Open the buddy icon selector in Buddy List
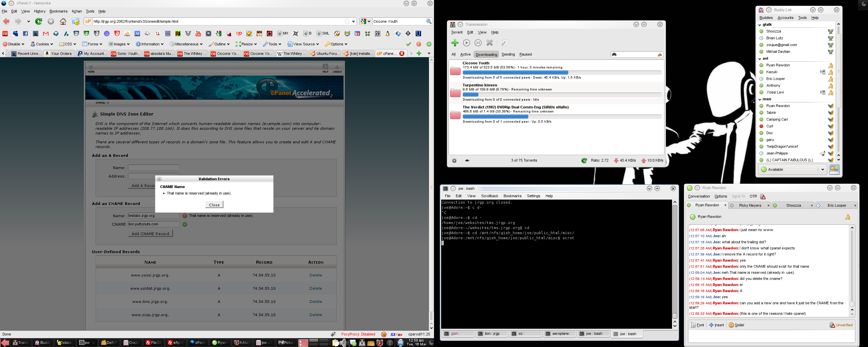Viewport: 868px width, 347px height. point(834,169)
